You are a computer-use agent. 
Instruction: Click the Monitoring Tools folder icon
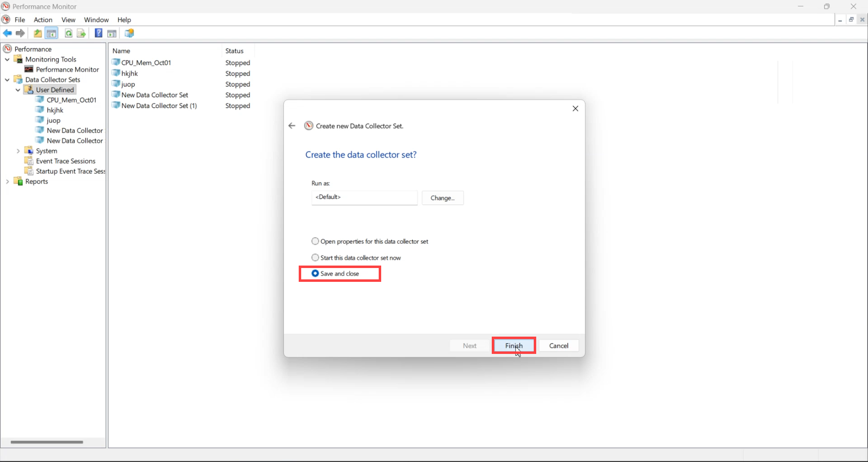[18, 59]
